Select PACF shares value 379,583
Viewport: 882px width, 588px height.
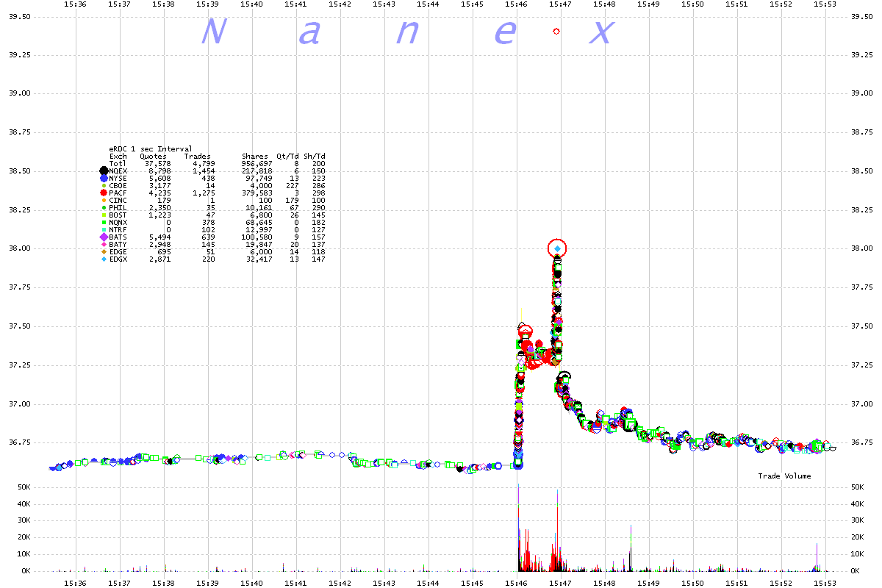click(257, 193)
